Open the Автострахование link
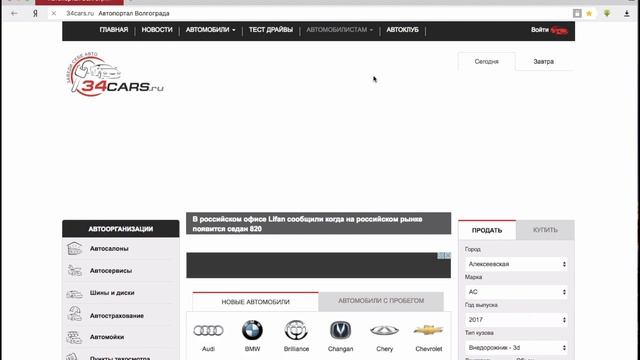Viewport: 640px width, 360px height. [117, 316]
